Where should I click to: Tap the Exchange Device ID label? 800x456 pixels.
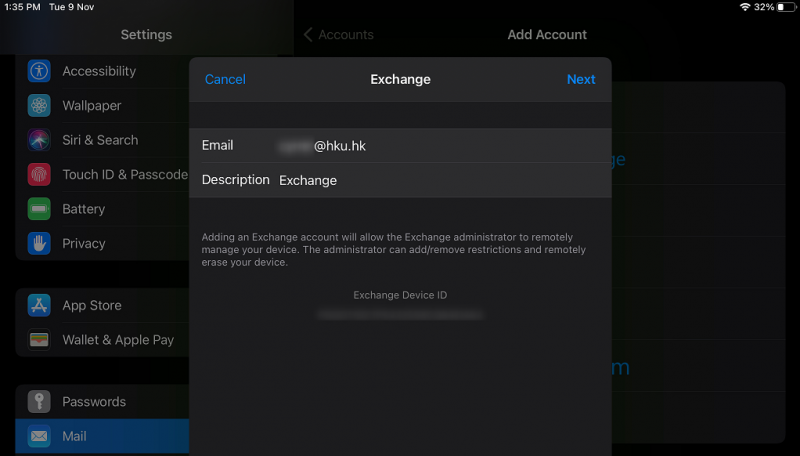[x=400, y=295]
